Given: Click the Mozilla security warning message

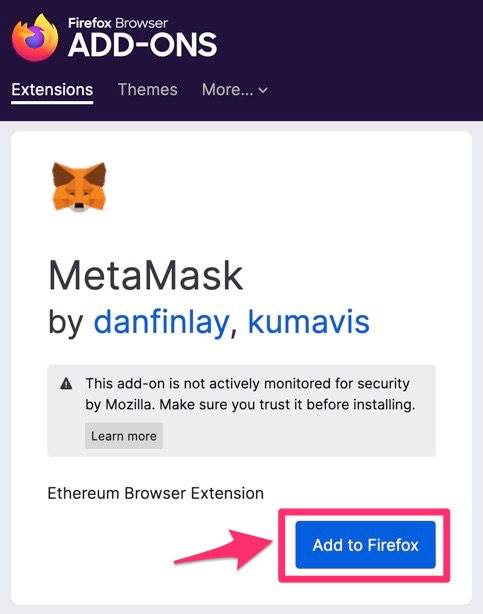Looking at the screenshot, I should point(250,394).
